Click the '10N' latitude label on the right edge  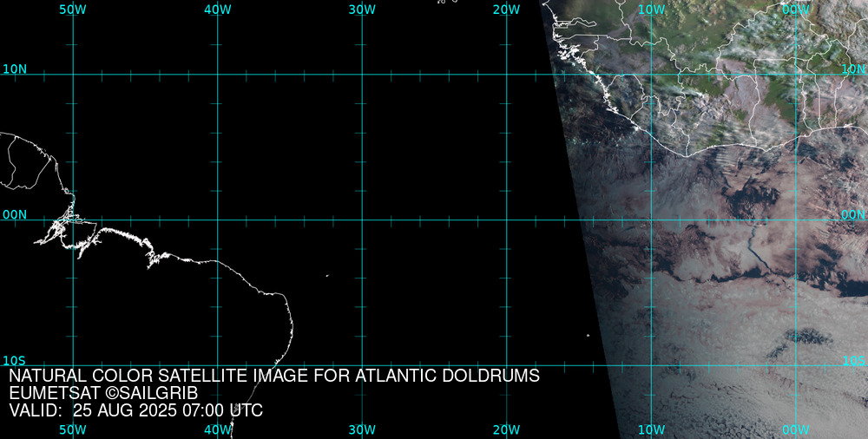tap(853, 69)
